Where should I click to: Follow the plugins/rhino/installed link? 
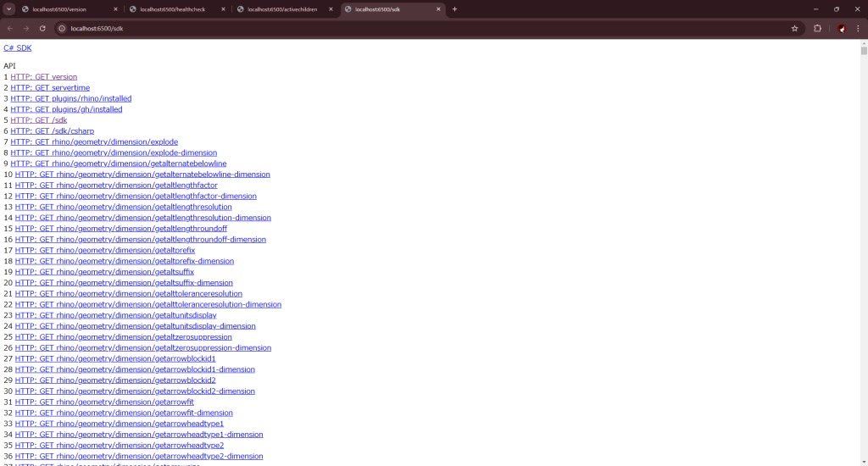click(71, 99)
